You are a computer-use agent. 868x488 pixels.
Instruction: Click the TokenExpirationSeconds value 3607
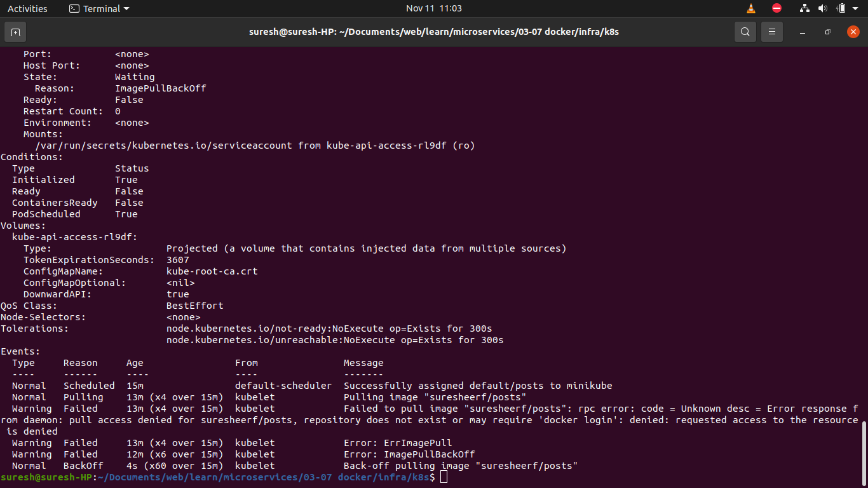178,260
